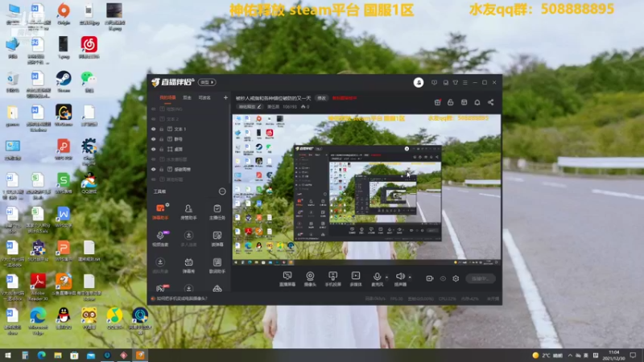Open Steam from the desktop
Screen dimensions: 644x362
pyautogui.click(x=64, y=81)
